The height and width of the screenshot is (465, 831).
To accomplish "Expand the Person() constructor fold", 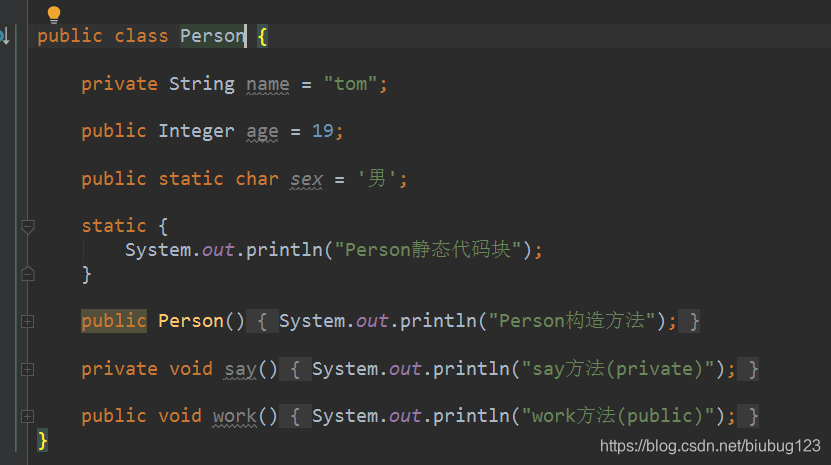I will click(x=28, y=321).
